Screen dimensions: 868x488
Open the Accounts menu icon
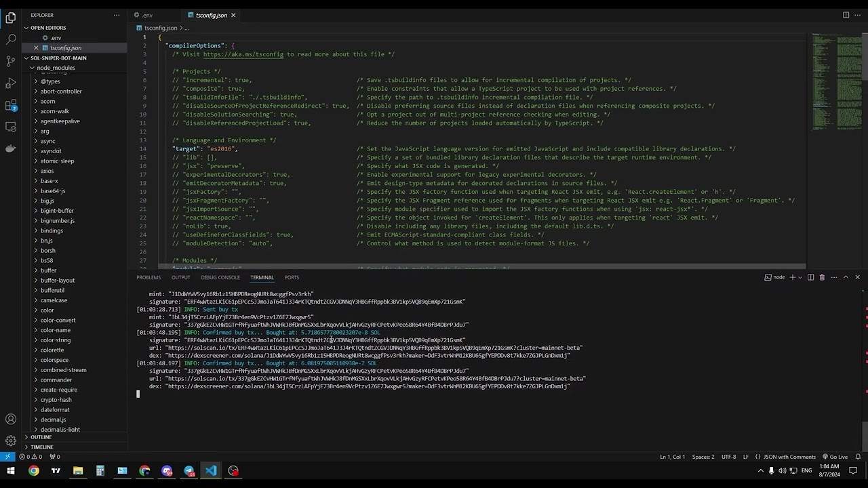point(11,419)
